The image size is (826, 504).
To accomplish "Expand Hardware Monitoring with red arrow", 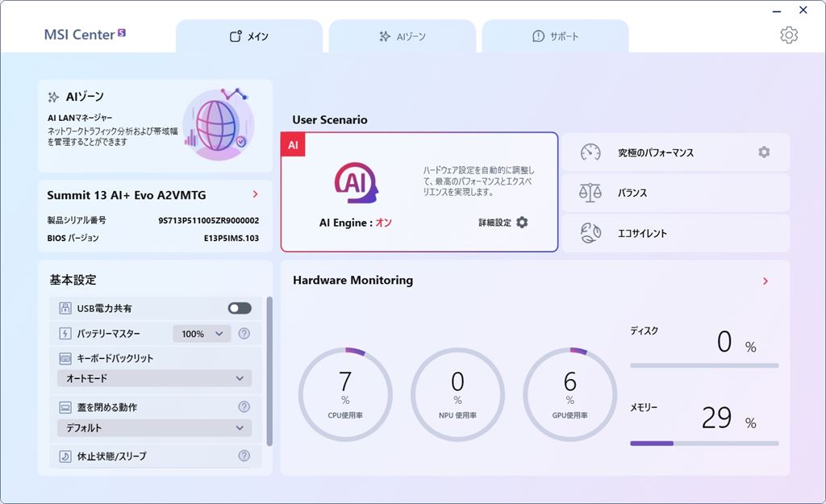I will coord(766,281).
